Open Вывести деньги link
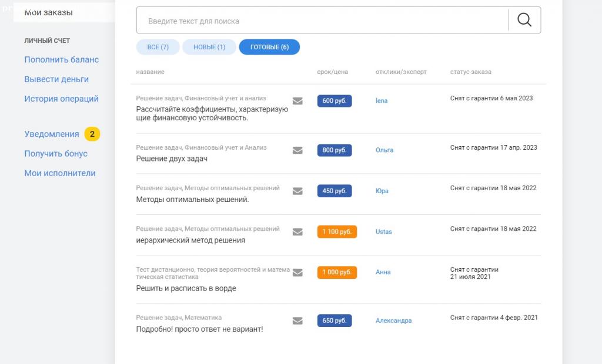The height and width of the screenshot is (364, 602). tap(56, 79)
